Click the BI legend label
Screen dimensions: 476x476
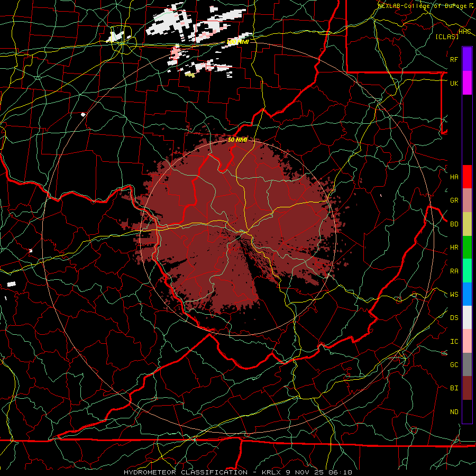[454, 388]
